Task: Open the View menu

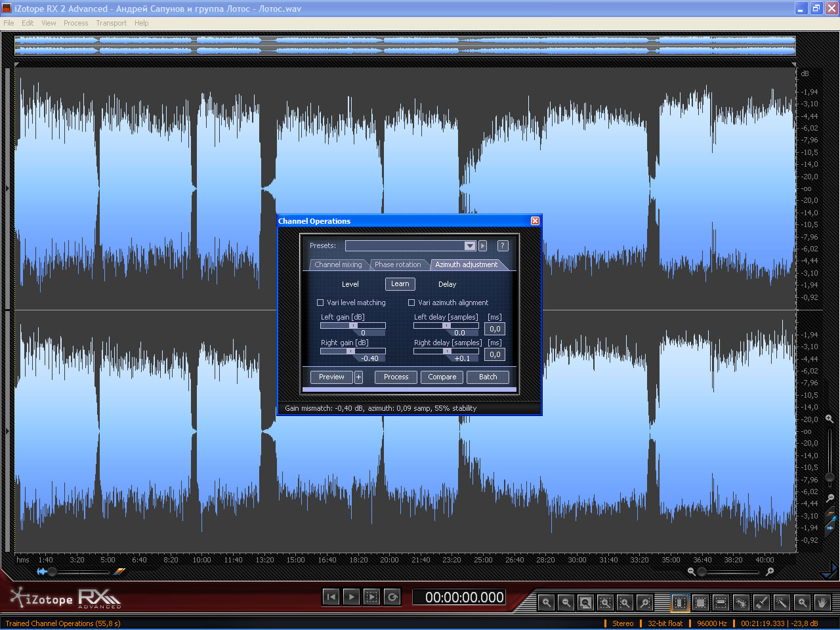Action: pos(49,23)
